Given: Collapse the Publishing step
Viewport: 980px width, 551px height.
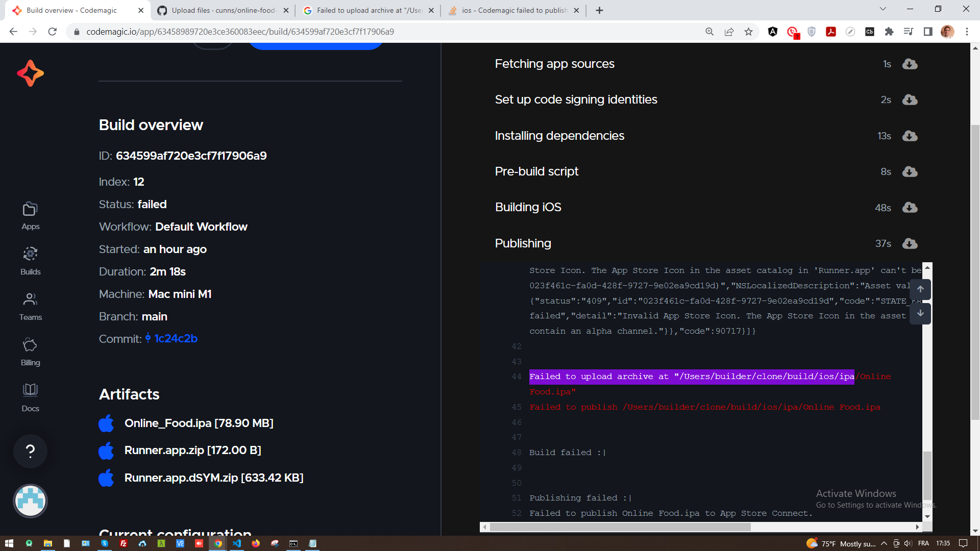Looking at the screenshot, I should (x=523, y=243).
